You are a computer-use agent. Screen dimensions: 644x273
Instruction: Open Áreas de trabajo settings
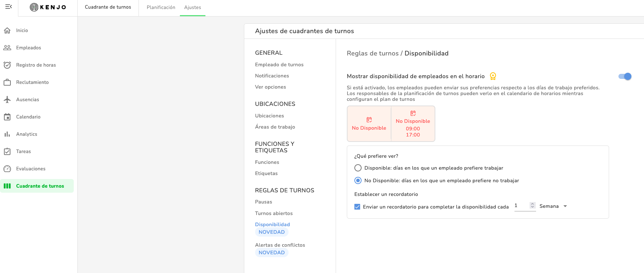[x=275, y=127]
